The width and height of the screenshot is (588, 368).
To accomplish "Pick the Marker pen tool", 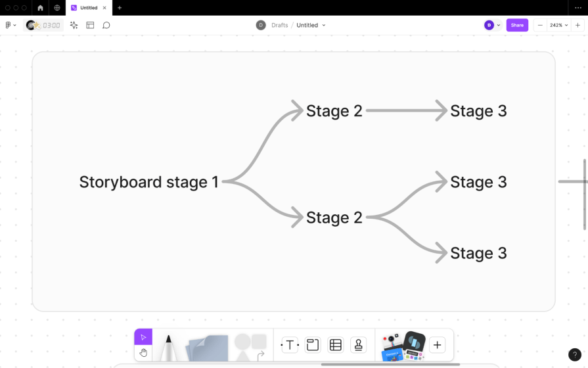I will tap(168, 348).
